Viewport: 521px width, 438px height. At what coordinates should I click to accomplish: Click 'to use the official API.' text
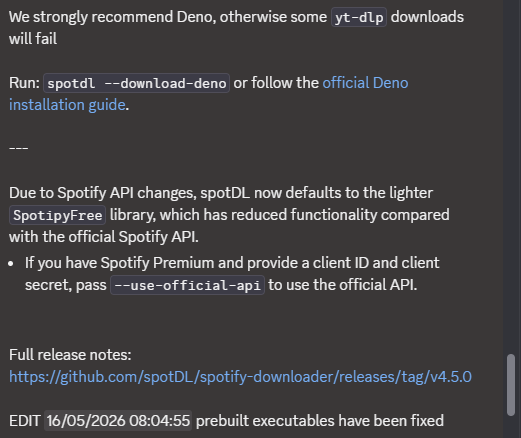coord(343,285)
